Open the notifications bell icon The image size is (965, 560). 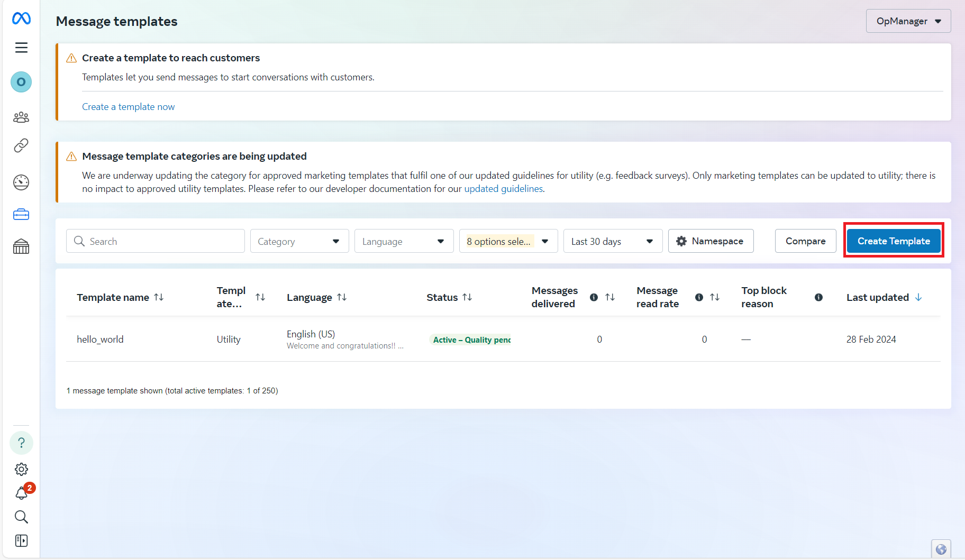tap(21, 493)
